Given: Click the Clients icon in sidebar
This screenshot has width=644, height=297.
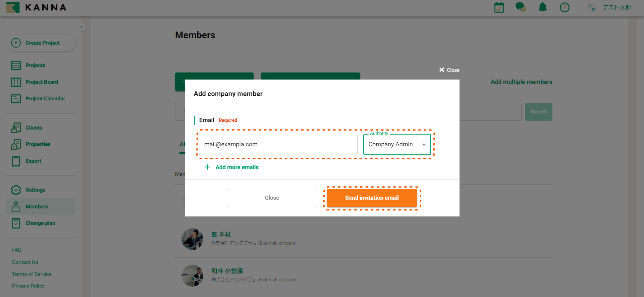Looking at the screenshot, I should click(16, 128).
